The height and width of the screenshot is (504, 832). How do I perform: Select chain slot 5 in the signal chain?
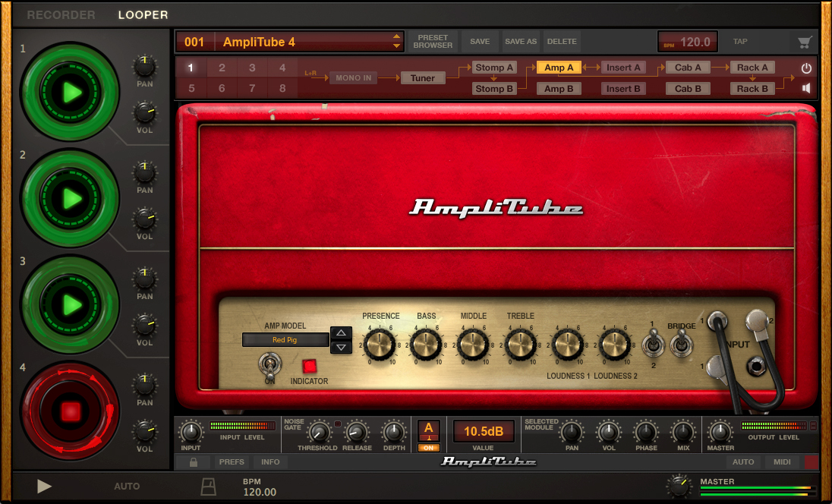click(191, 88)
